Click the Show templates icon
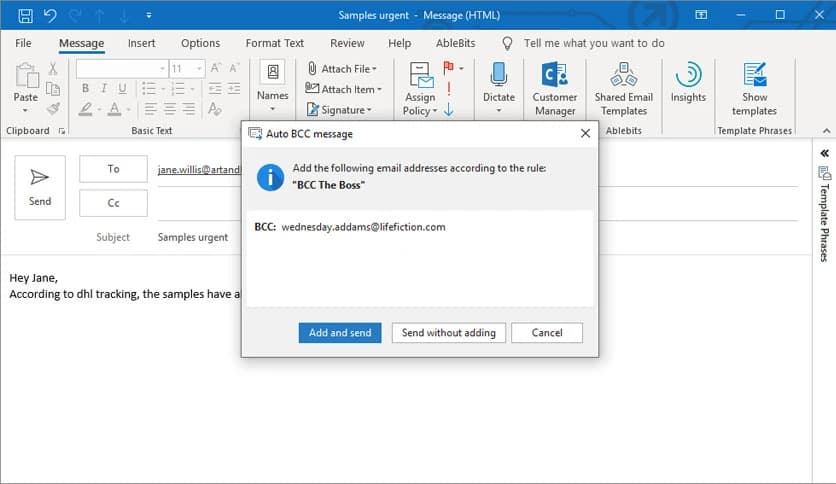 (x=754, y=75)
